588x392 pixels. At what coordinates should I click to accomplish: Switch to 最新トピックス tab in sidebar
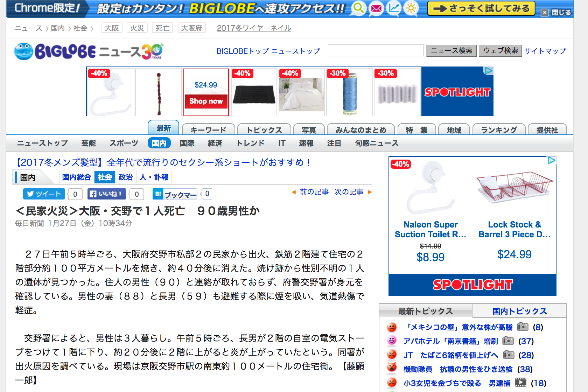click(x=426, y=311)
